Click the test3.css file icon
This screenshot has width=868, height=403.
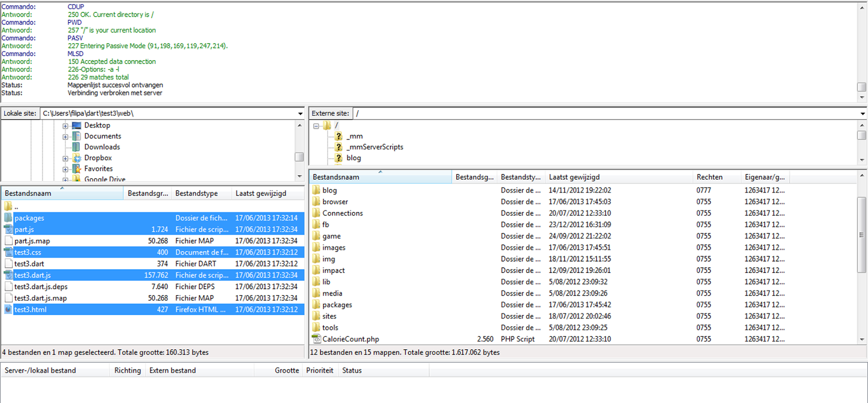[8, 252]
